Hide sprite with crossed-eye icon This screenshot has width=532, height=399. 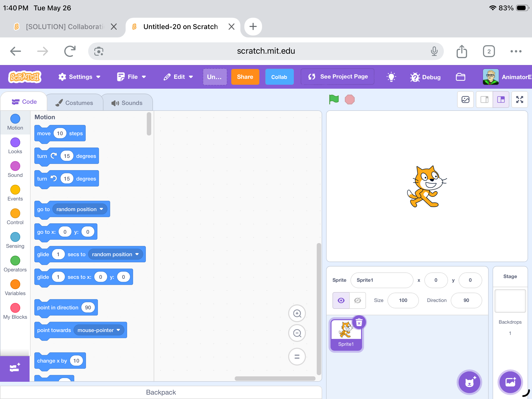click(x=357, y=300)
